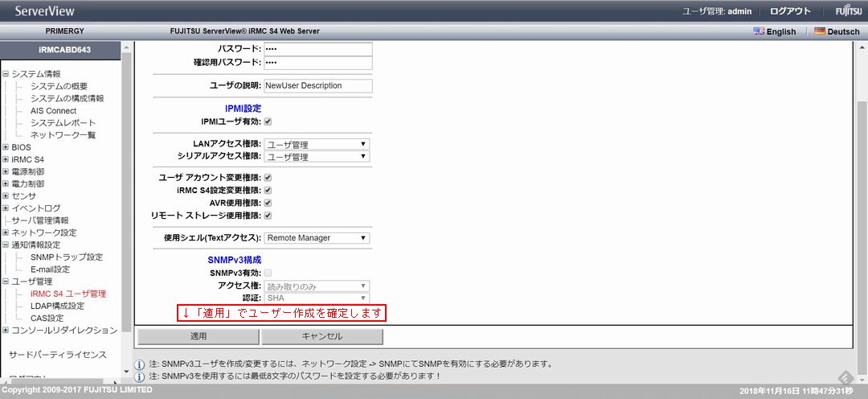868x399 pixels.
Task: Click the German flag Deutsch icon
Action: (x=819, y=31)
